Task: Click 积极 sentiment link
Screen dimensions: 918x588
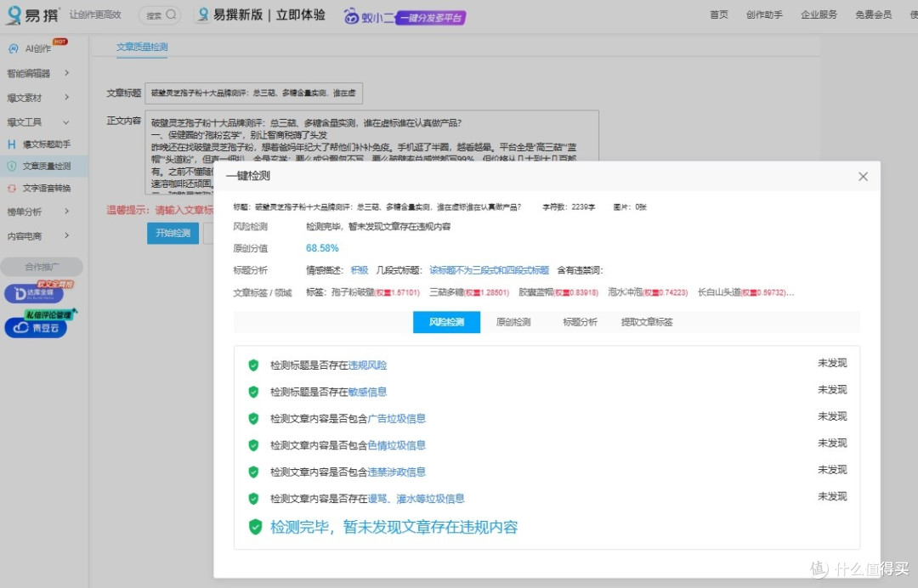Action: pyautogui.click(x=360, y=270)
